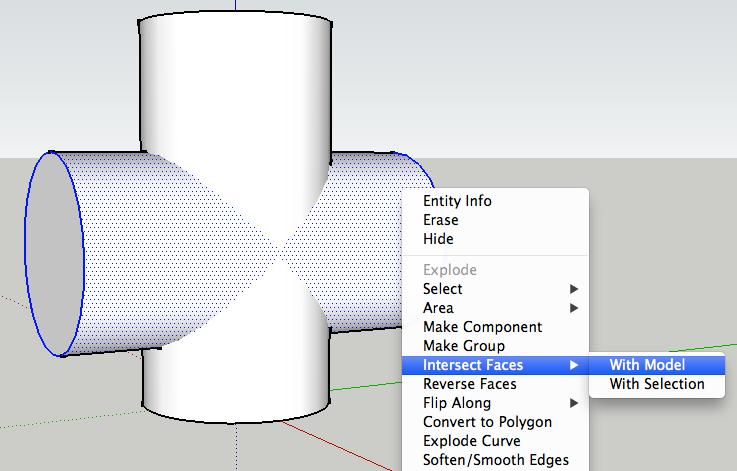Open the Flip Along submenu
This screenshot has height=471, width=737.
tap(495, 403)
